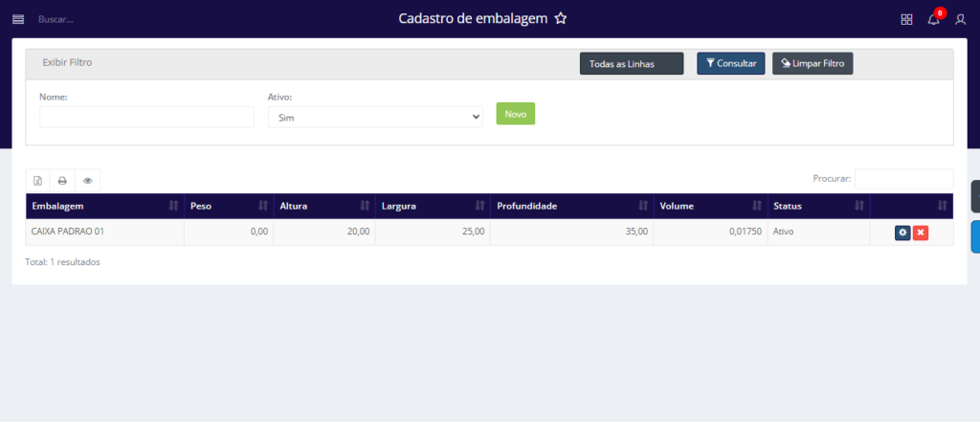
Task: Edit CAIXA PADRAO 01 with gear icon
Action: [x=902, y=233]
